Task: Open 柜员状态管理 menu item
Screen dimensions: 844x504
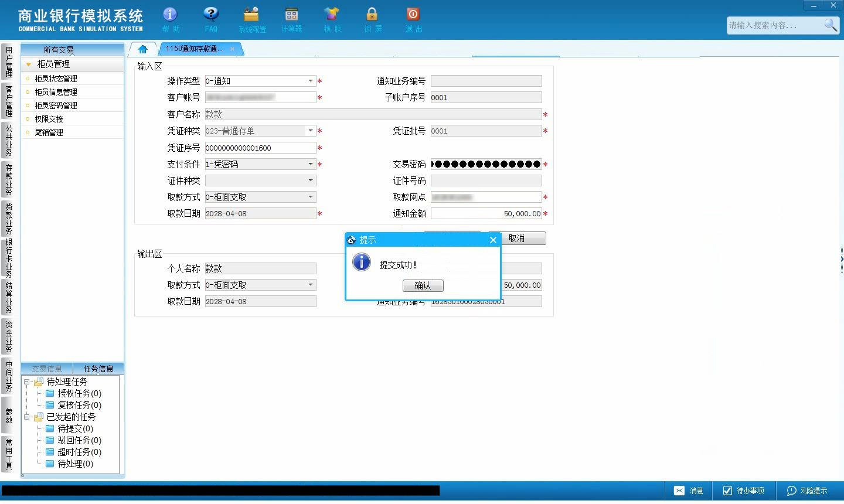Action: point(56,79)
